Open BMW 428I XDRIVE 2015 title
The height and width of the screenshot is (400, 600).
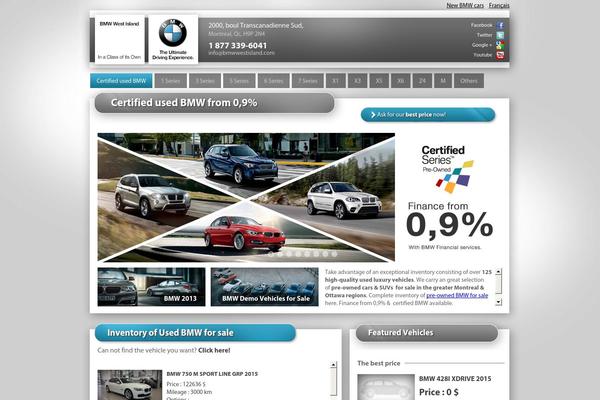point(455,379)
